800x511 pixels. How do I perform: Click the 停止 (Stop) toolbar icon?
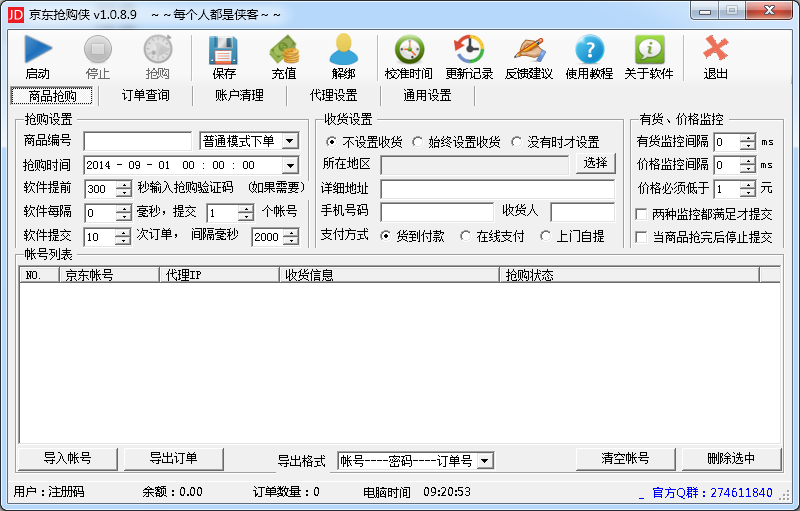[97, 49]
